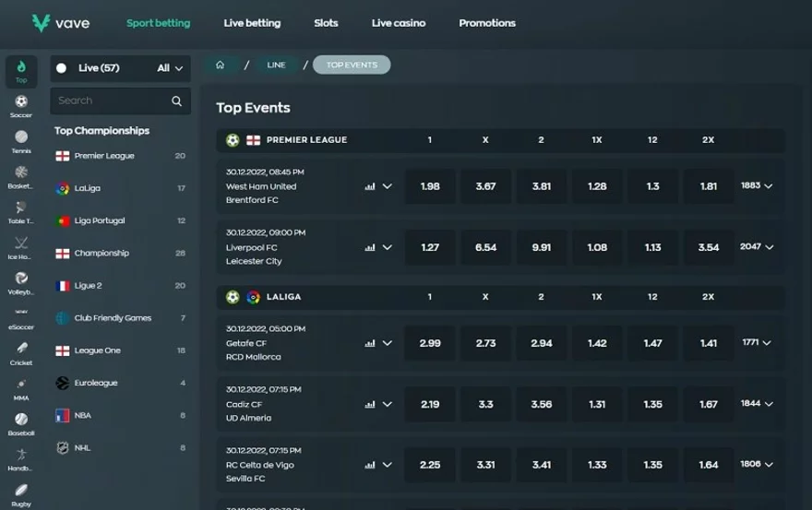Open the Promotions menu item
The width and height of the screenshot is (812, 510).
(487, 23)
